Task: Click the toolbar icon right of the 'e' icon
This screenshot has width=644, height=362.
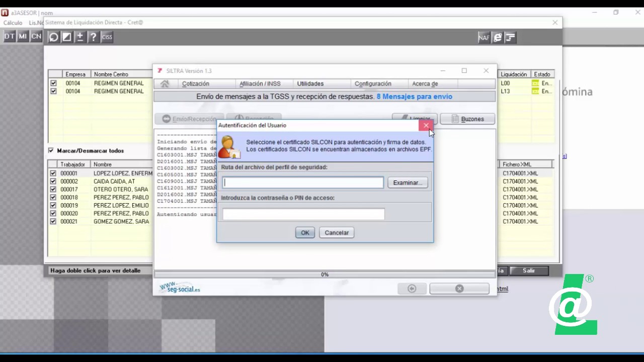Action: coord(510,37)
